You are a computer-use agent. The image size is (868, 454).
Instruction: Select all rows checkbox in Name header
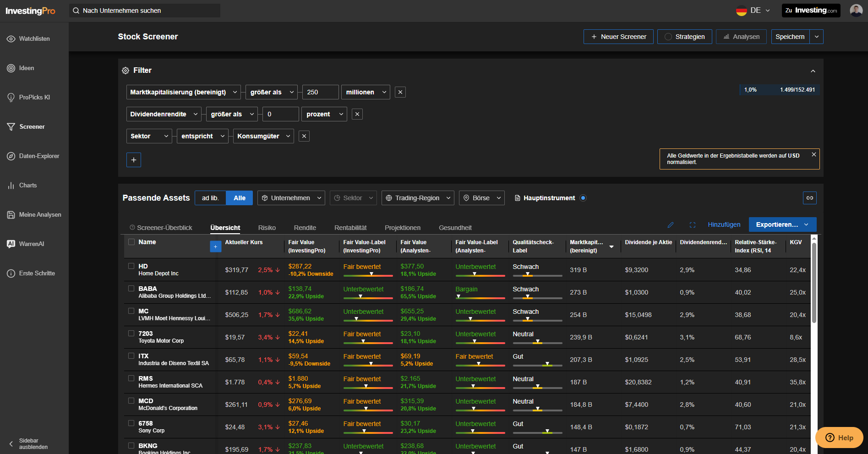click(x=131, y=242)
